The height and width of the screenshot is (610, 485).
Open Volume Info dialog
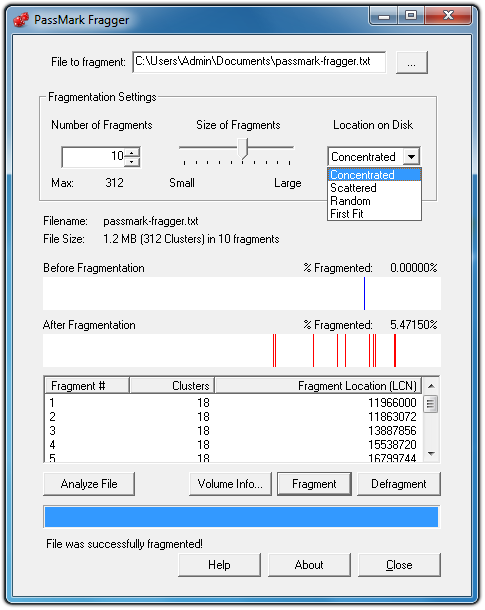(230, 484)
